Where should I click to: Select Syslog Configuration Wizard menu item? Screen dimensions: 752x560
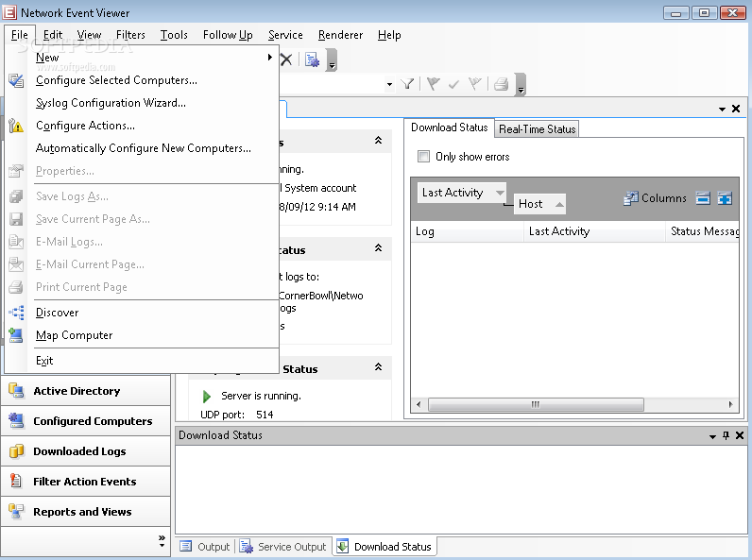click(111, 103)
